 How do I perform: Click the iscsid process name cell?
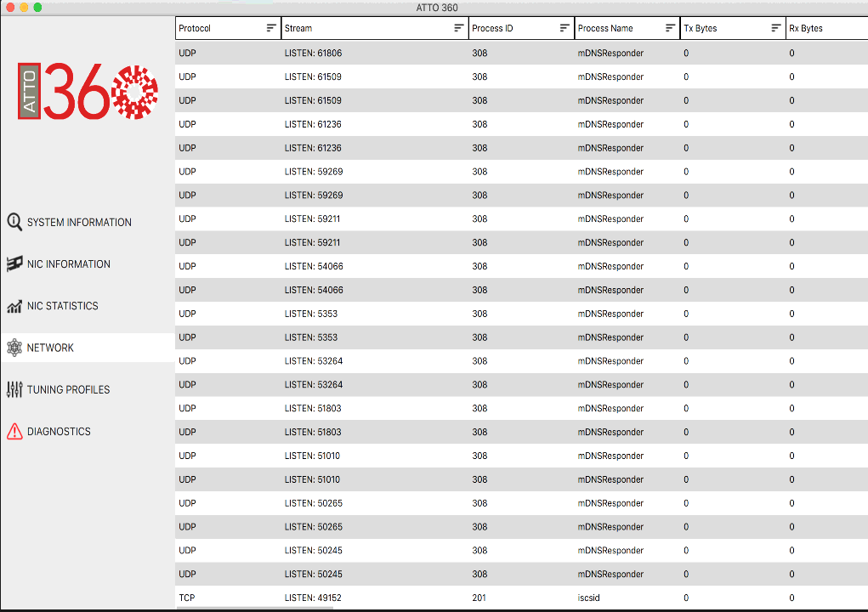589,598
